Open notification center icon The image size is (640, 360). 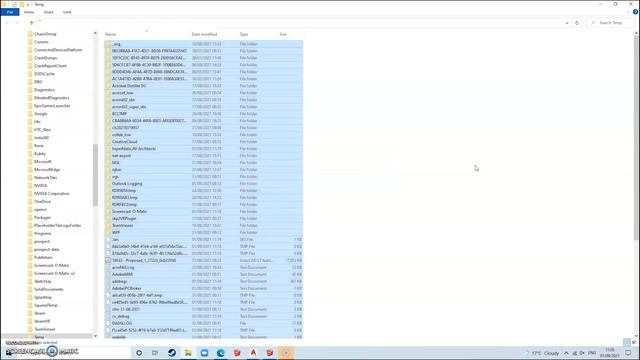(x=628, y=353)
